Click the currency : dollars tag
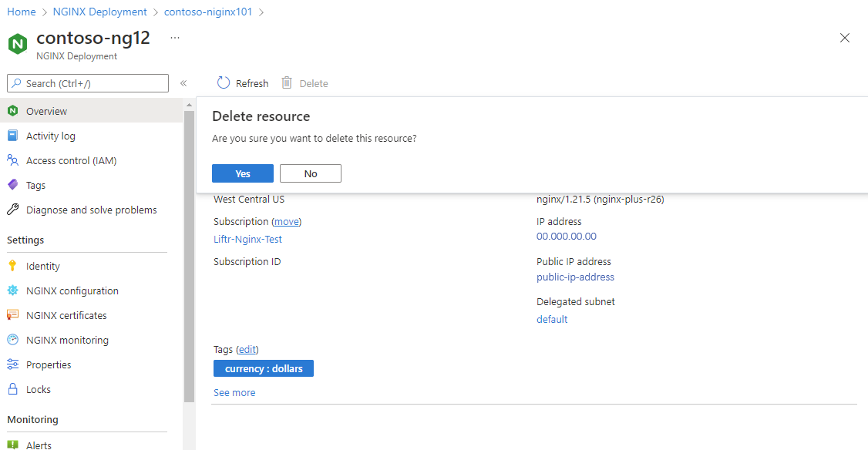The width and height of the screenshot is (868, 450). 264,368
